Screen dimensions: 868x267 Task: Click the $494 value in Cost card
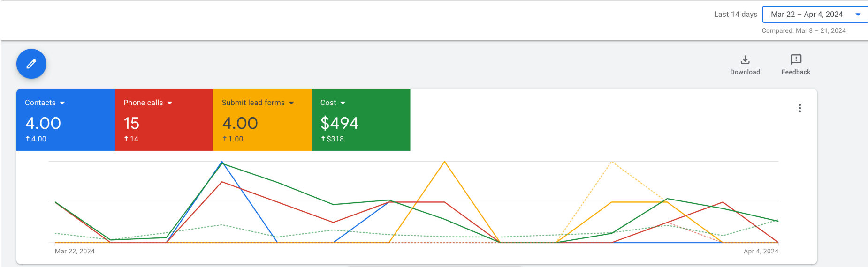[339, 123]
